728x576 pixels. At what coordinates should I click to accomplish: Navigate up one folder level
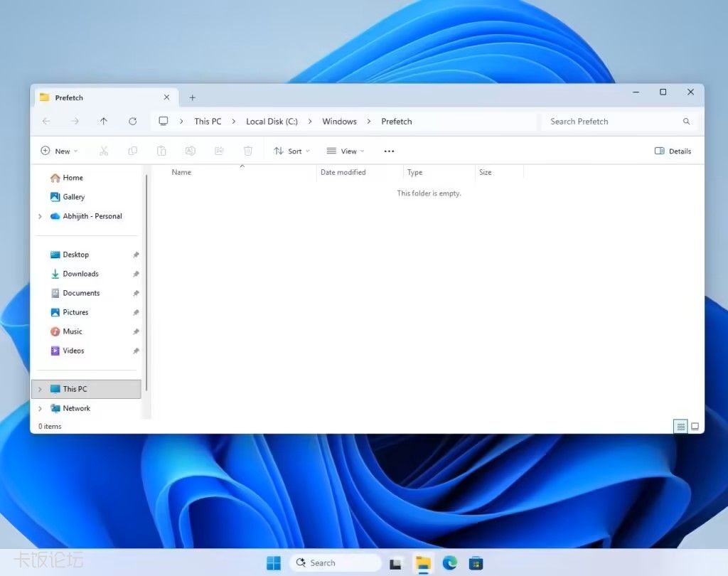[x=104, y=121]
